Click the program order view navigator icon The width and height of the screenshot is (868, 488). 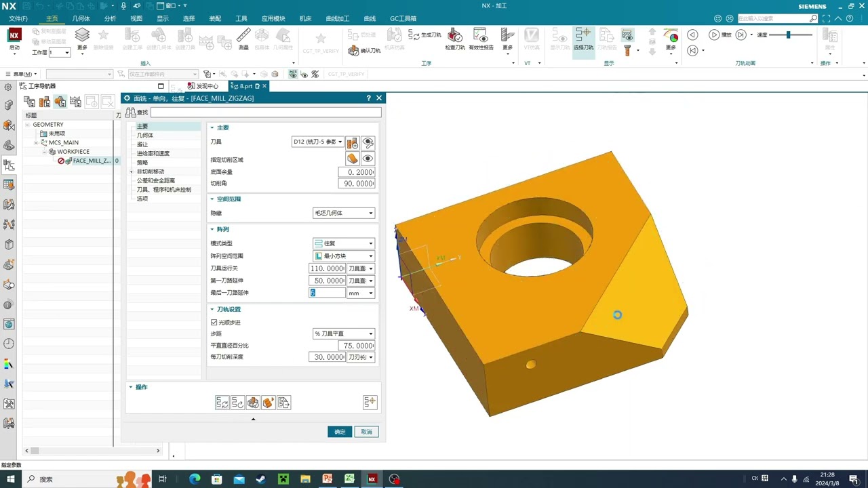click(29, 102)
